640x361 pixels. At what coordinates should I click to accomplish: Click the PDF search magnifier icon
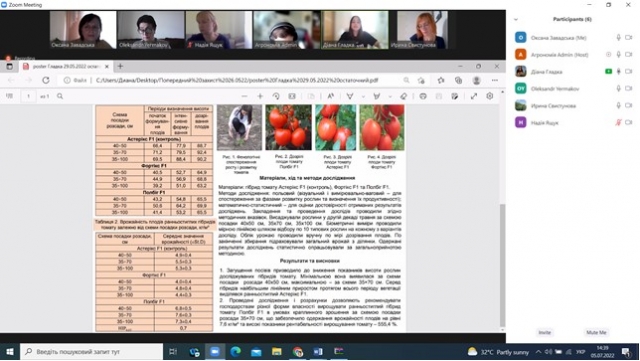(x=60, y=96)
